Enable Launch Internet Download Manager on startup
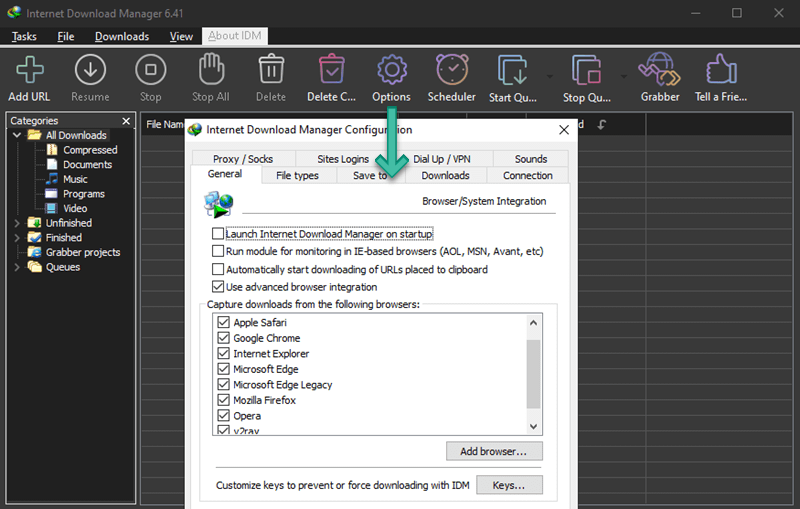This screenshot has height=509, width=800. tap(218, 234)
